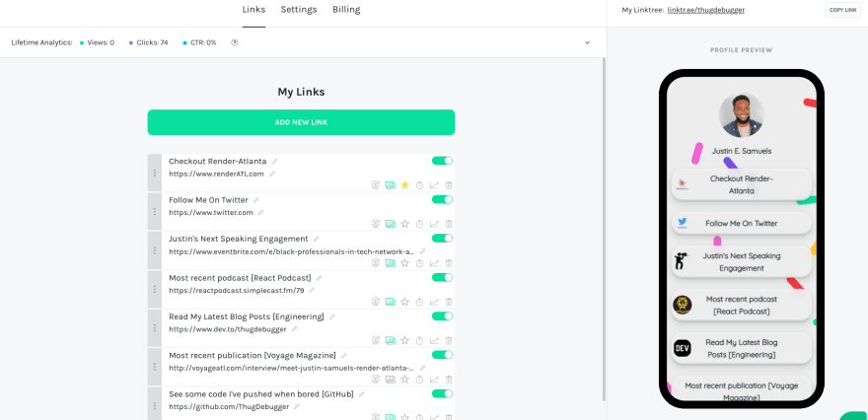Viewport: 868px width, 420px height.
Task: Click React Podcast button in profile preview
Action: point(741,305)
